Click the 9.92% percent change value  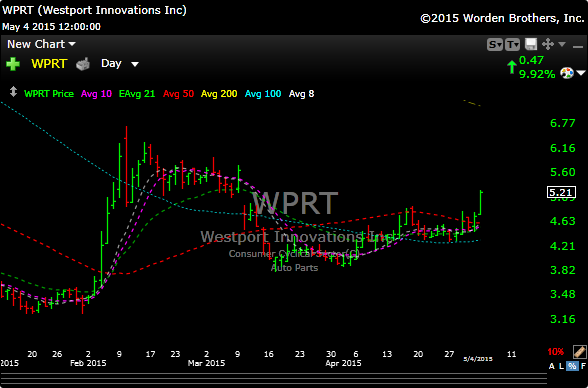(537, 74)
